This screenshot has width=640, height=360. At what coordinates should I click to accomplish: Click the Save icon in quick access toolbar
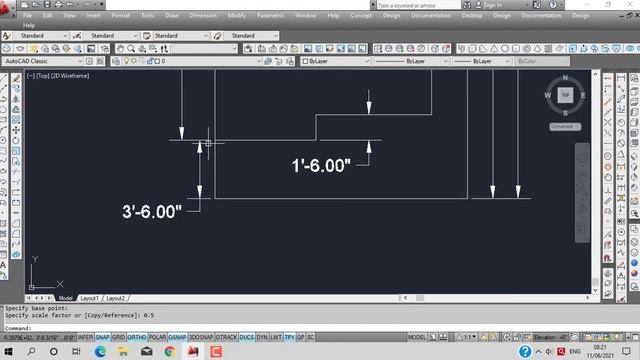pyautogui.click(x=47, y=5)
